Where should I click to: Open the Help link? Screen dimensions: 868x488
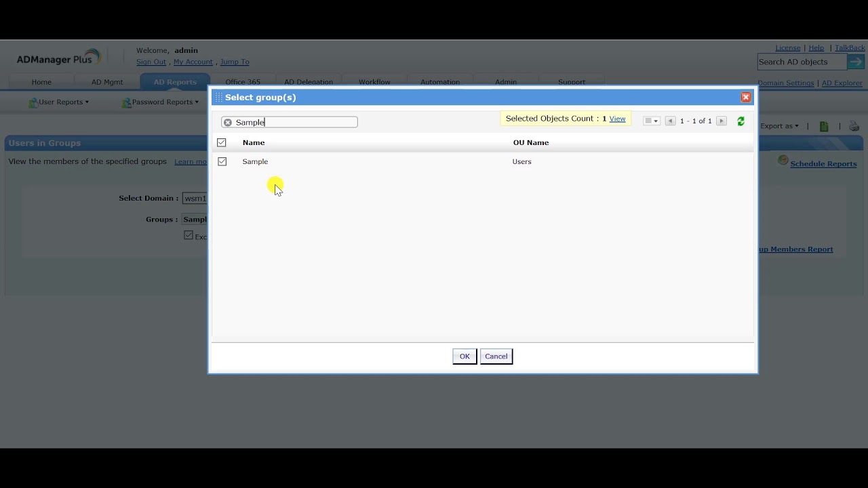tap(816, 48)
